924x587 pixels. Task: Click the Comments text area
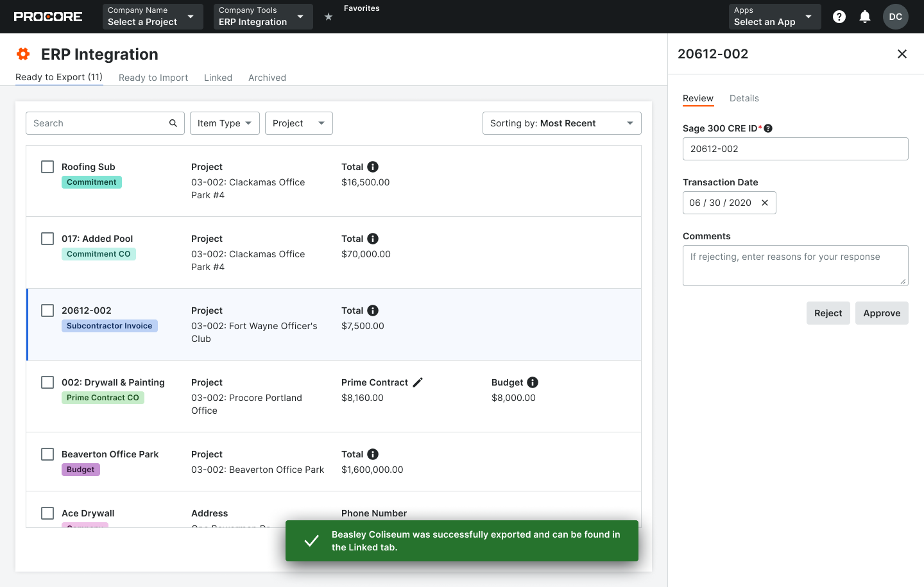[x=796, y=266]
